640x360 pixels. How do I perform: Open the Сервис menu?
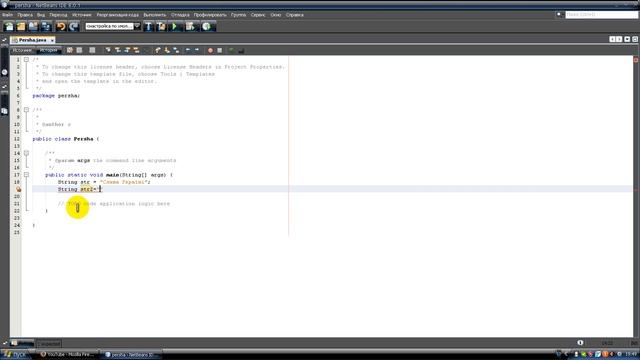pos(258,15)
